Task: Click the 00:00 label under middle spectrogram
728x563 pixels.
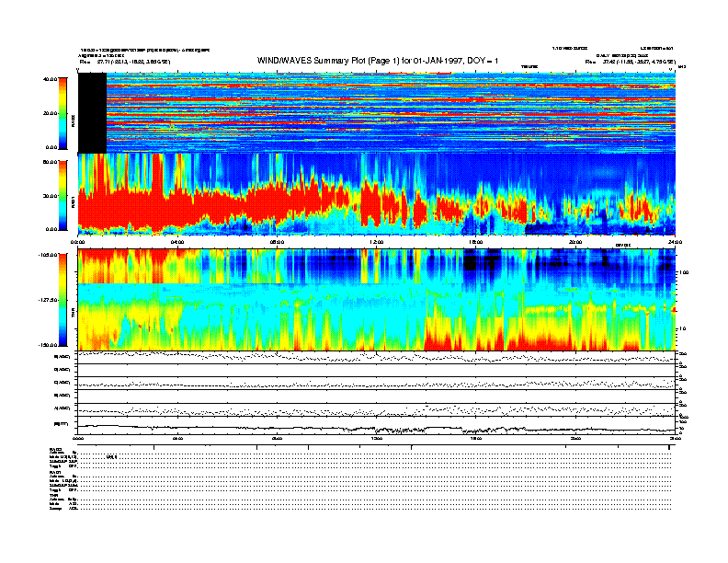Action: coord(78,242)
